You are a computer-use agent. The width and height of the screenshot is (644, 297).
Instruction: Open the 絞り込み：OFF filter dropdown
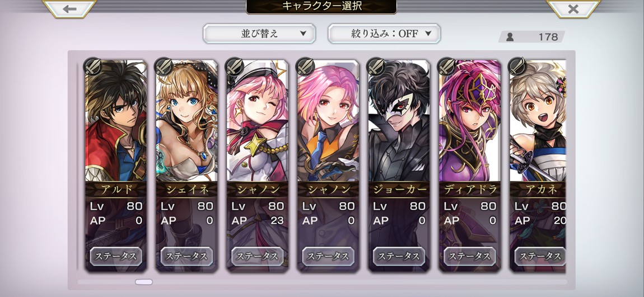click(384, 34)
